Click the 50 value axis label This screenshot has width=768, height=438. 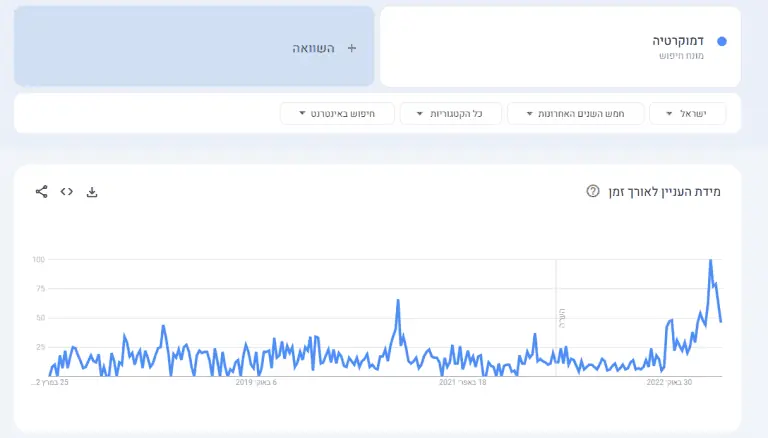pos(40,318)
